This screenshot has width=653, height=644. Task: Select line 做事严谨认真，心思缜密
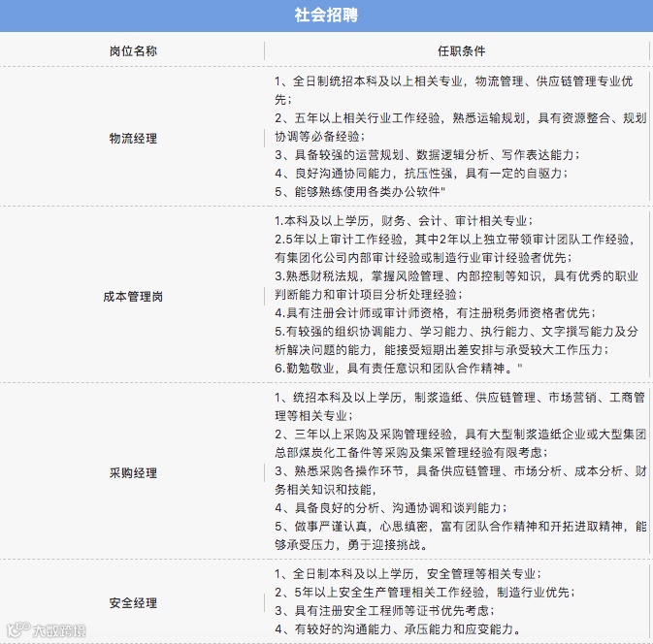coord(460,527)
